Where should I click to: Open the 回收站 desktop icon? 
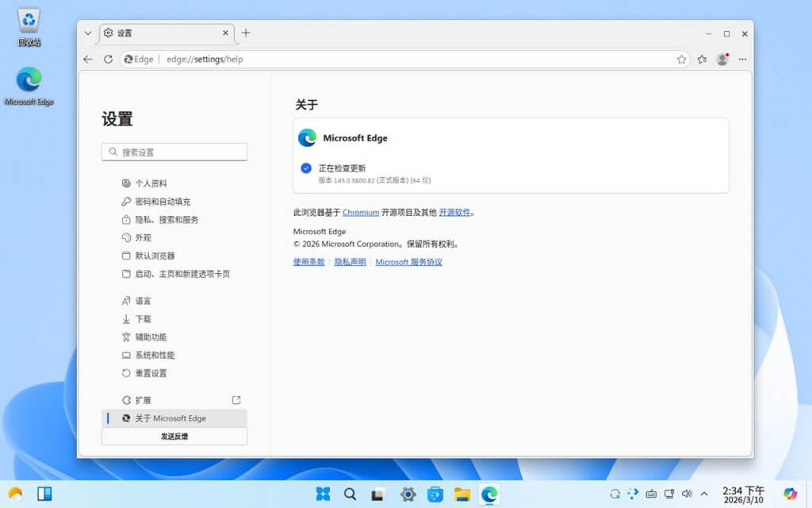click(x=29, y=27)
